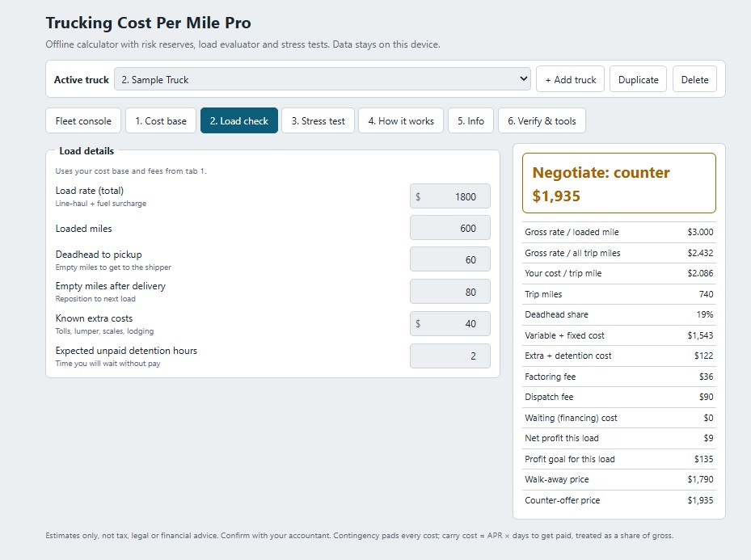Viewport: 751px width, 560px height.
Task: Open the 4. How it works tab
Action: (x=401, y=120)
